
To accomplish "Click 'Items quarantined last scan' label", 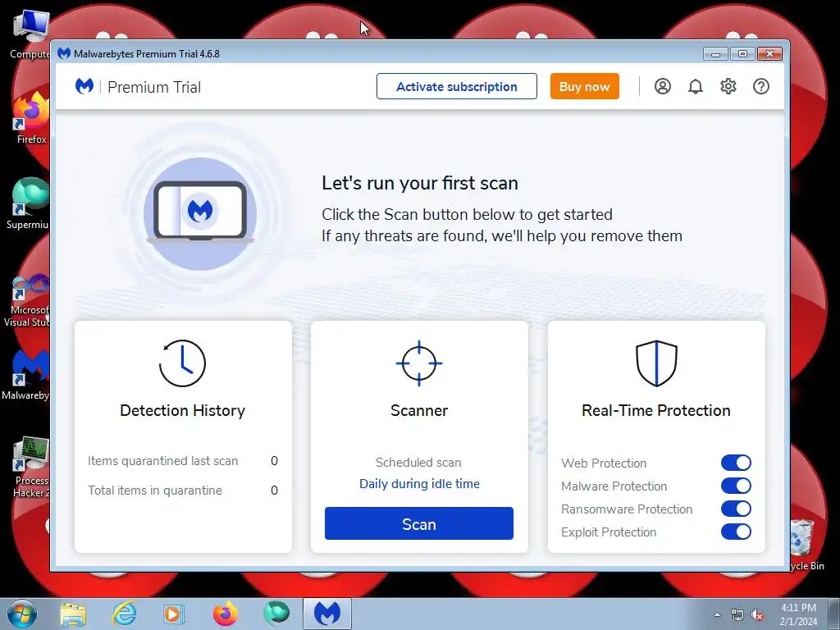I will (x=163, y=461).
